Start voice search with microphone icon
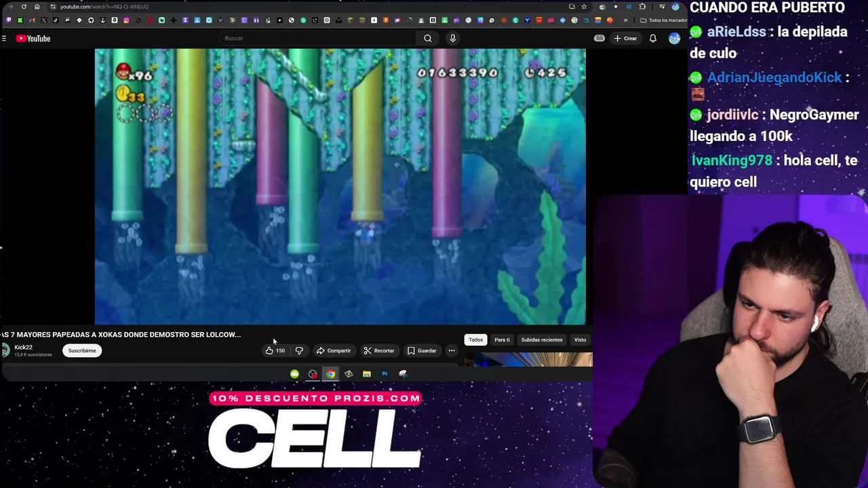 coord(452,38)
